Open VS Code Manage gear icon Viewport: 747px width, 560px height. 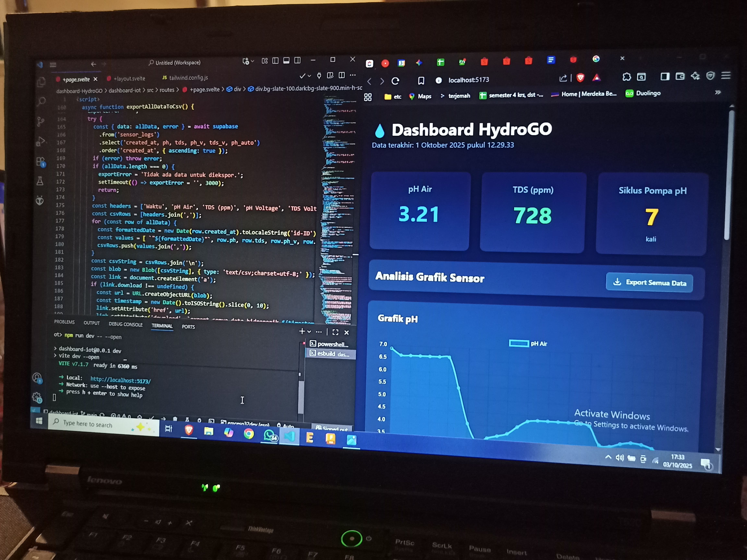pos(37,397)
